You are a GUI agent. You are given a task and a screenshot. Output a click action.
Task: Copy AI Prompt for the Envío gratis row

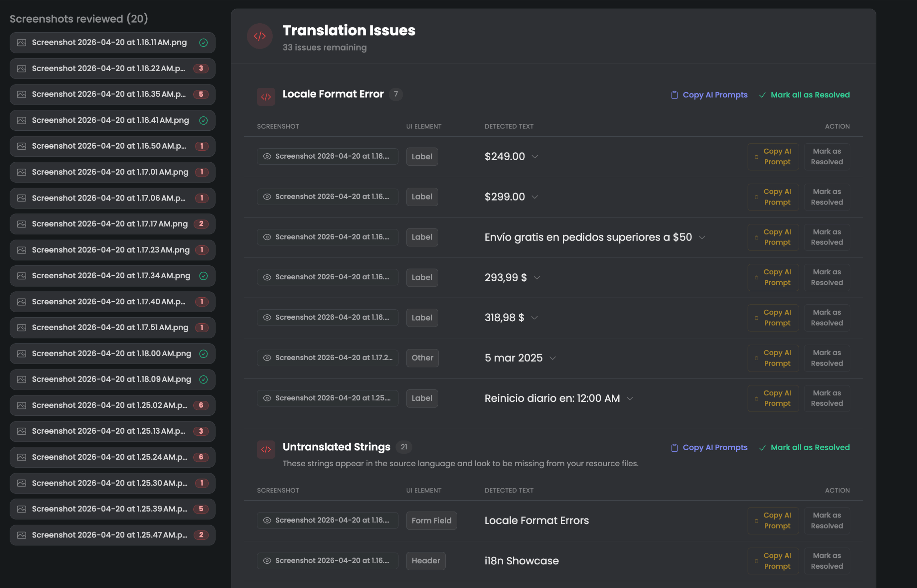tap(773, 237)
